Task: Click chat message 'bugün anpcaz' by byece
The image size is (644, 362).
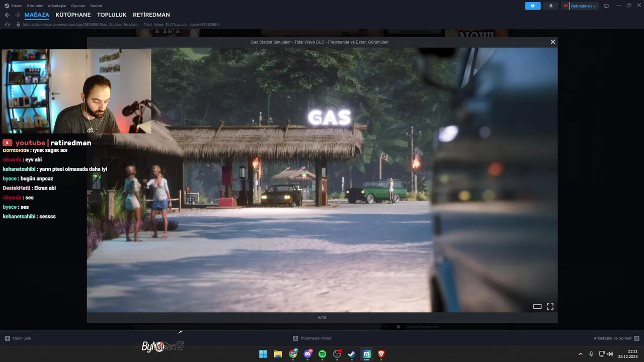Action: [x=37, y=178]
